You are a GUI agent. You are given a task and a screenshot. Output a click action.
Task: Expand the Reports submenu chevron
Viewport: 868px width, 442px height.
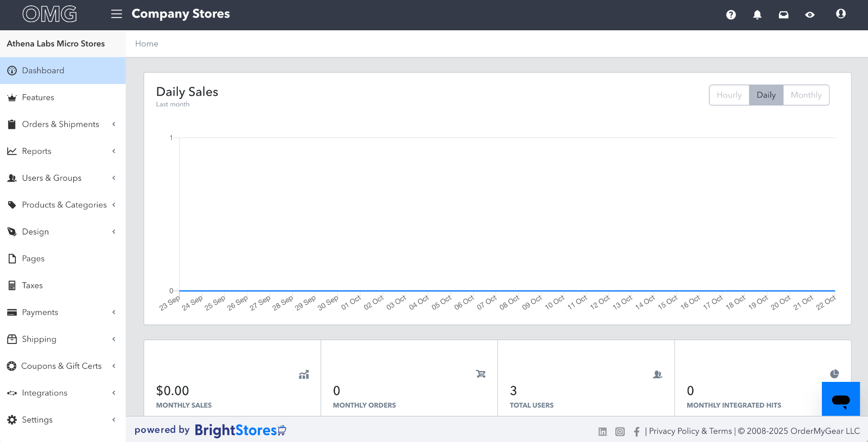pyautogui.click(x=114, y=151)
